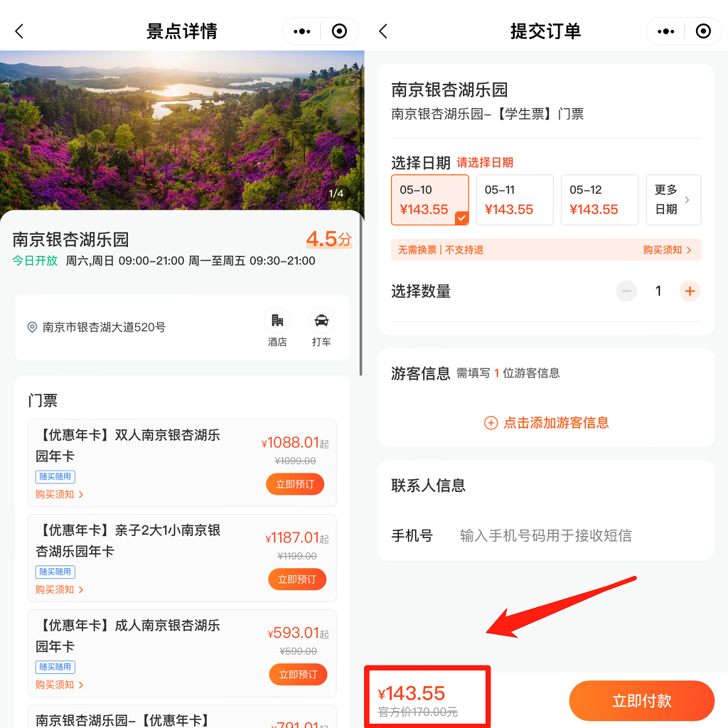This screenshot has width=728, height=728.
Task: Tap 立即预订 for 成人年卡 ticket
Action: (x=298, y=674)
